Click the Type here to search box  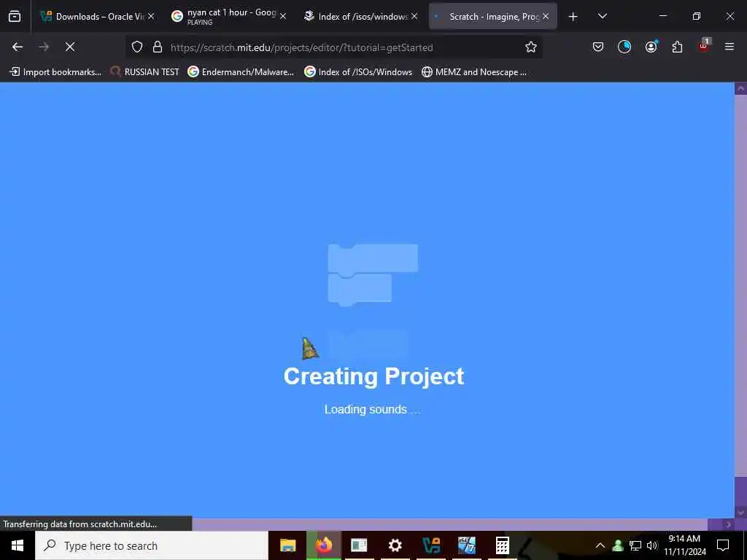click(152, 545)
